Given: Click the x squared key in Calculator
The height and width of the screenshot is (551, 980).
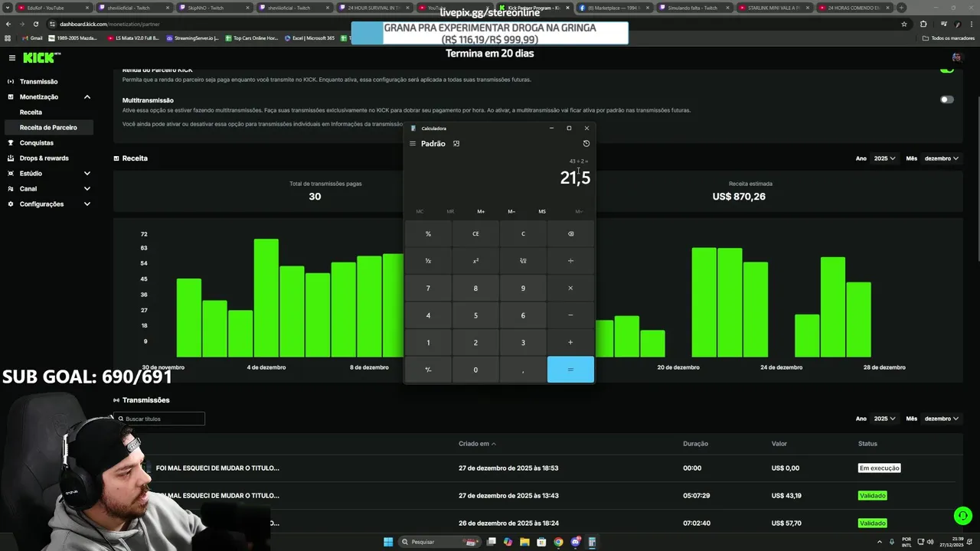Looking at the screenshot, I should (475, 261).
